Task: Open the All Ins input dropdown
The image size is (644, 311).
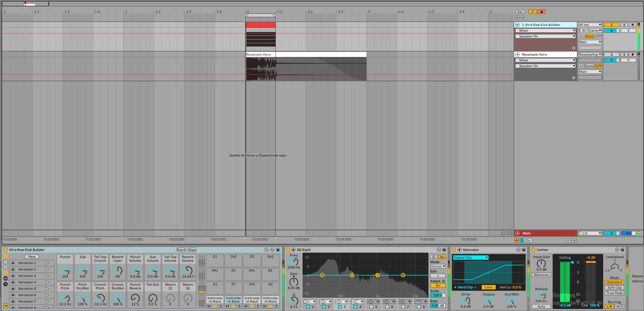Action: [x=590, y=25]
